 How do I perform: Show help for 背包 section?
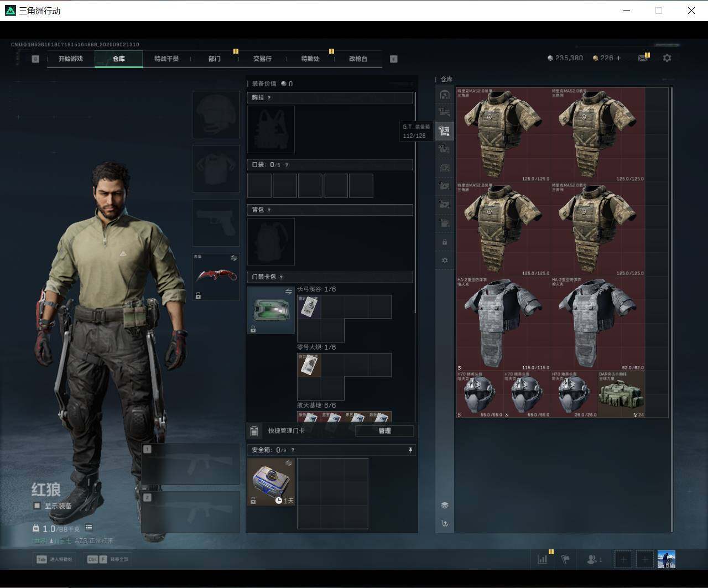pyautogui.click(x=269, y=210)
